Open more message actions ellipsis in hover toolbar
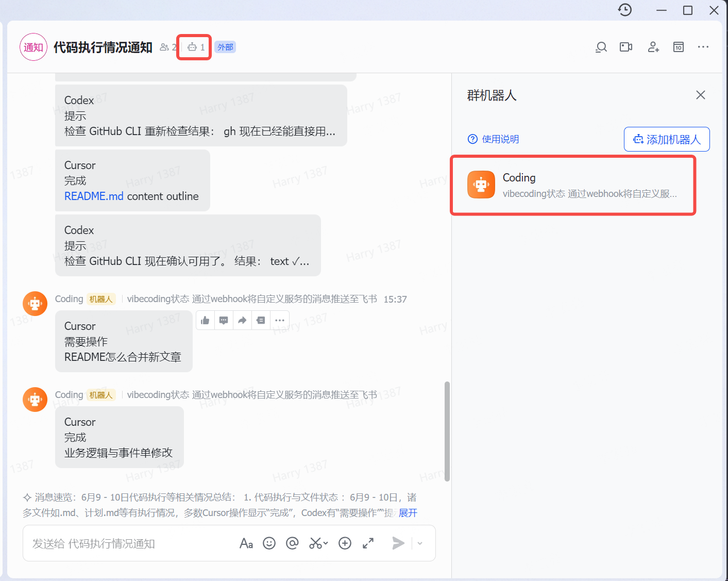 pos(280,320)
